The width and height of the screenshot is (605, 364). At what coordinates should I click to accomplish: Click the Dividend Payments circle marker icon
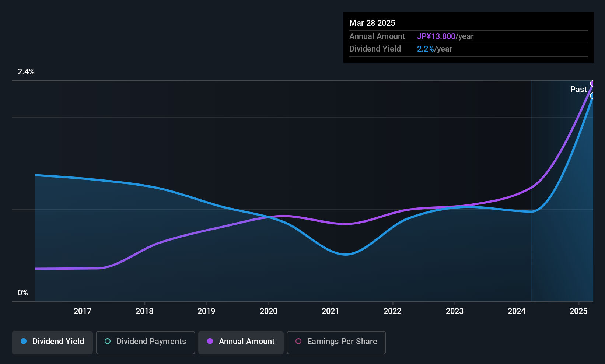pyautogui.click(x=107, y=342)
